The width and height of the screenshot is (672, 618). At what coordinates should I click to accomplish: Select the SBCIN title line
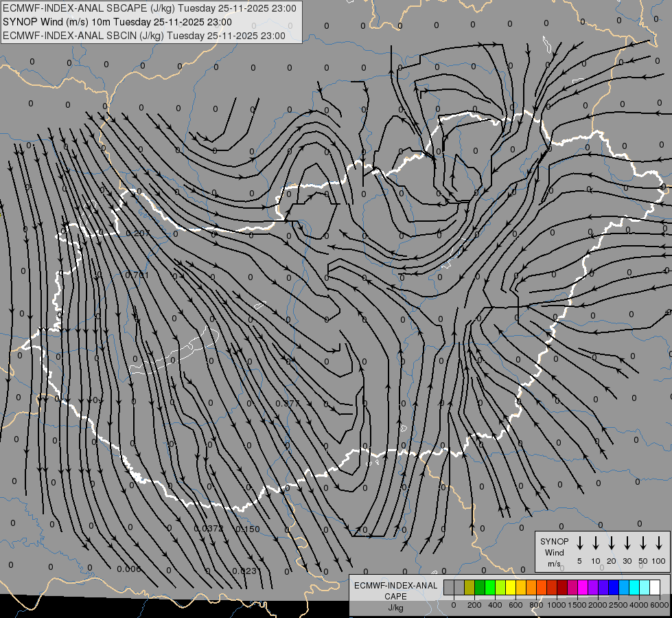coord(144,36)
